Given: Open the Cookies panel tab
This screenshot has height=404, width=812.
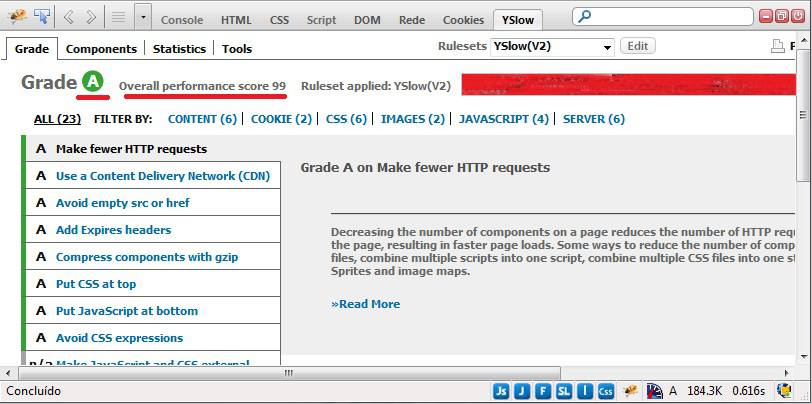Looking at the screenshot, I should (x=463, y=20).
